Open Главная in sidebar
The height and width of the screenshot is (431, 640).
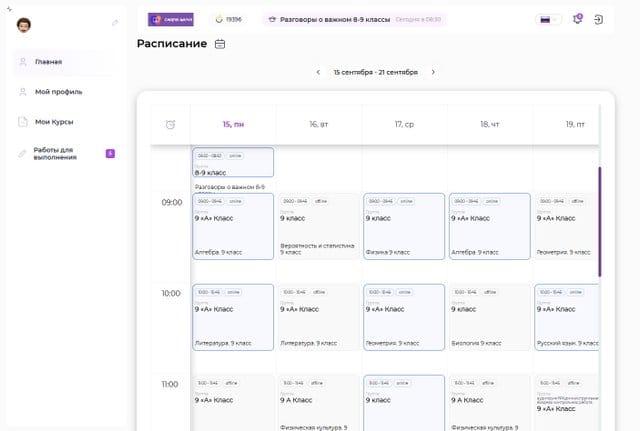pyautogui.click(x=48, y=62)
